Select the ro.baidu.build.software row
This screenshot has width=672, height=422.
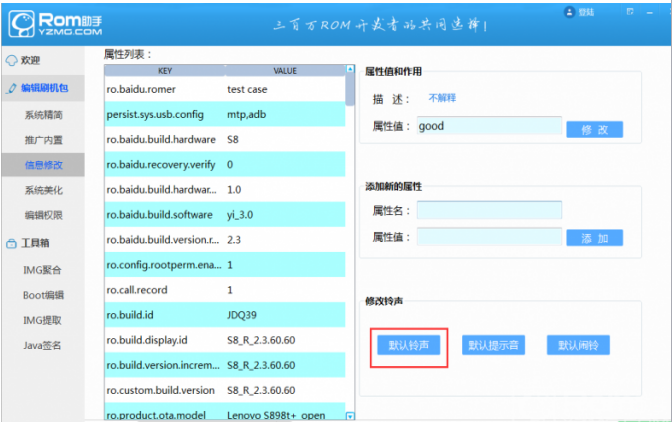[x=225, y=215]
